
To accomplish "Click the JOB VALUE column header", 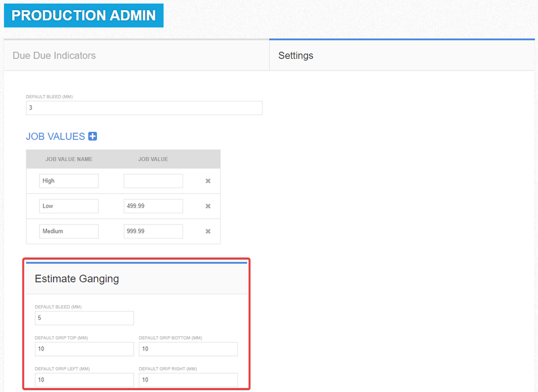I will (x=153, y=159).
